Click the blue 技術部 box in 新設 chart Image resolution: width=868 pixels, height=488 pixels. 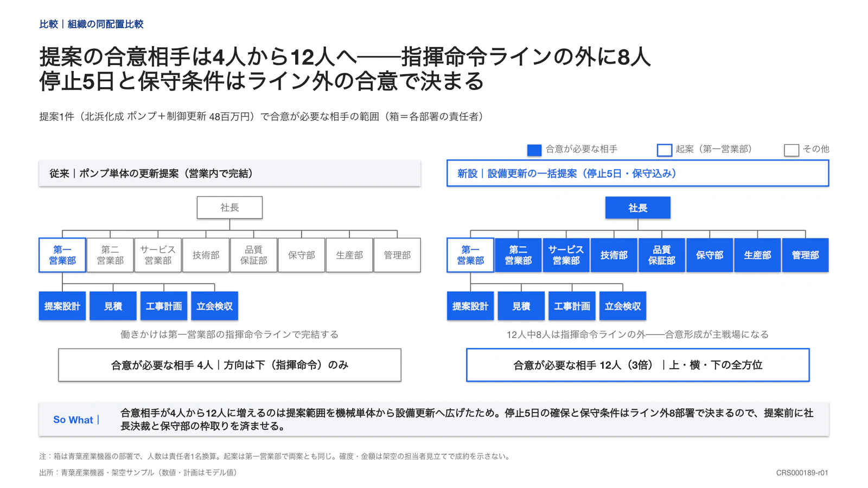(614, 255)
